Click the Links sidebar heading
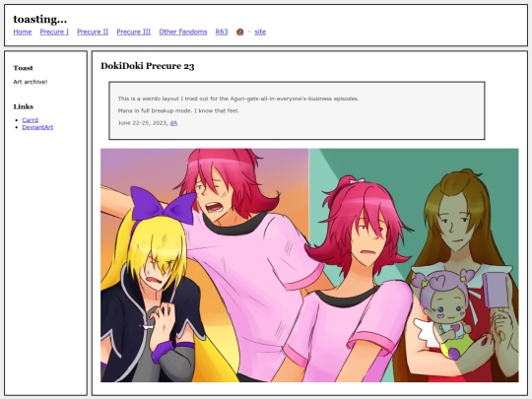 pyautogui.click(x=24, y=106)
